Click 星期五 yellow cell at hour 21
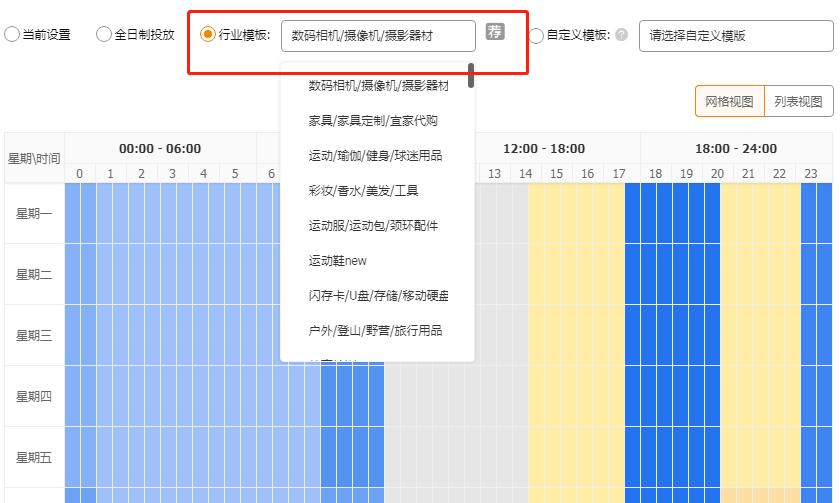Screen dimensions: 840x503 pos(745,457)
